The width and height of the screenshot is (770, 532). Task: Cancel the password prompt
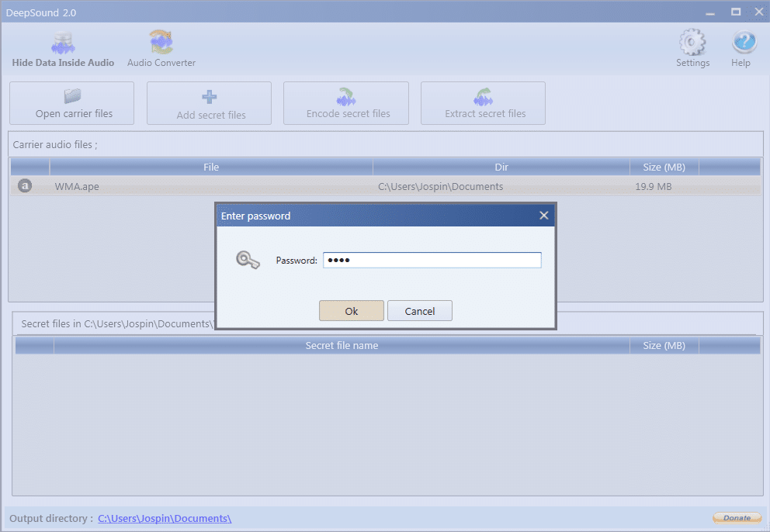click(419, 310)
